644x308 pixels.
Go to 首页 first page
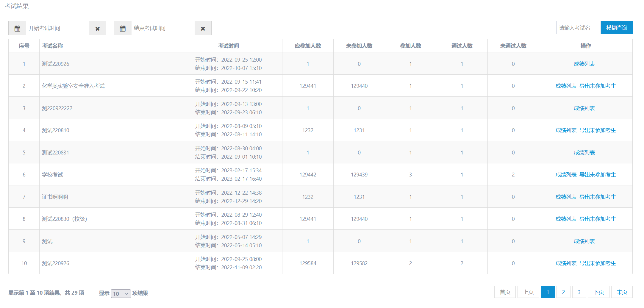tap(505, 292)
